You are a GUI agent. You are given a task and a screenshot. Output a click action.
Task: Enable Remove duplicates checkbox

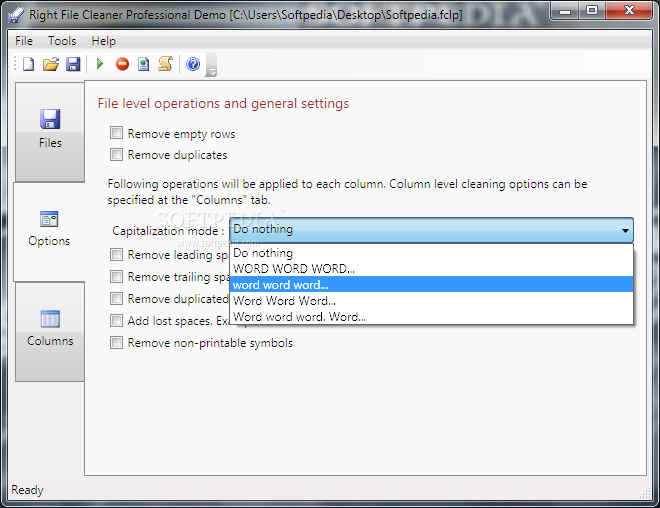117,154
